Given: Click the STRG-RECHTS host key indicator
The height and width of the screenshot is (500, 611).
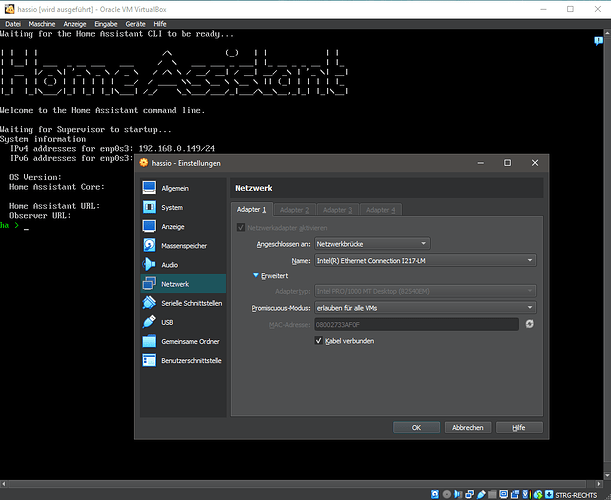Looking at the screenshot, I should coord(576,495).
